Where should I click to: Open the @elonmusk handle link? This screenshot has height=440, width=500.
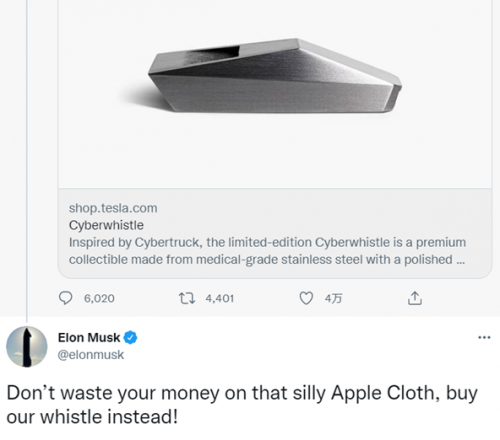tap(91, 355)
